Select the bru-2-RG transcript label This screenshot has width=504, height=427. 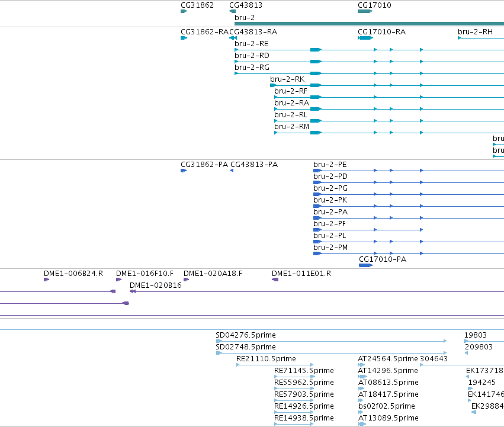pyautogui.click(x=252, y=68)
